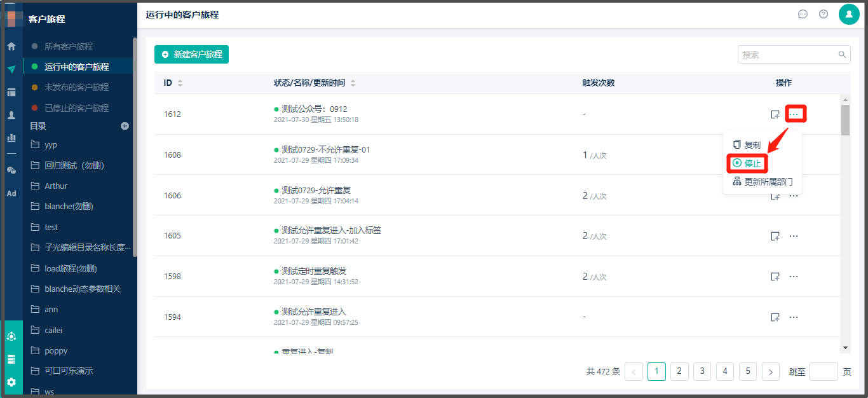Click the analytics bar chart icon

pos(11,137)
